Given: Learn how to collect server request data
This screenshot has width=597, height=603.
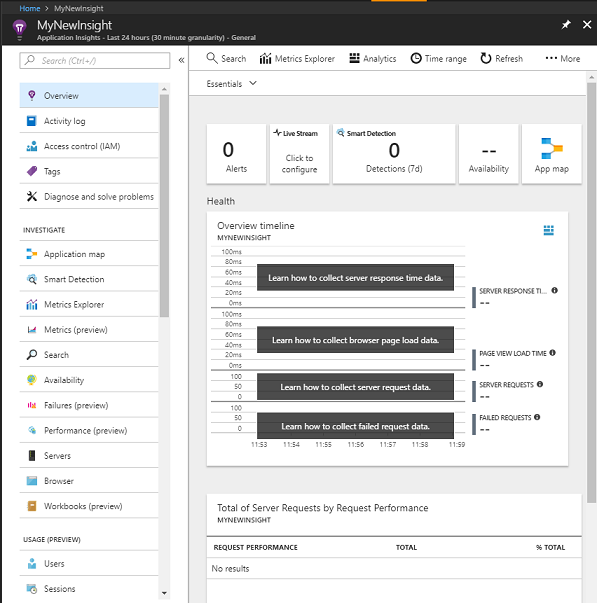Looking at the screenshot, I should [x=355, y=386].
